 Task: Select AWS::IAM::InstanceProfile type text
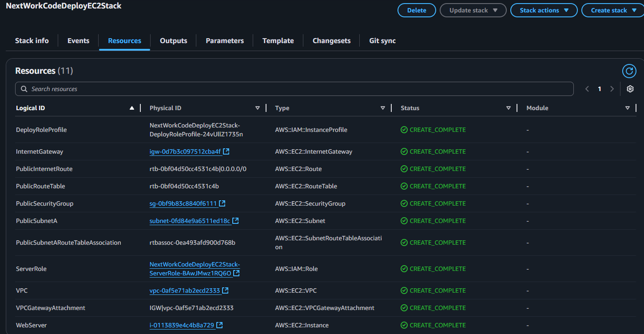[311, 130]
